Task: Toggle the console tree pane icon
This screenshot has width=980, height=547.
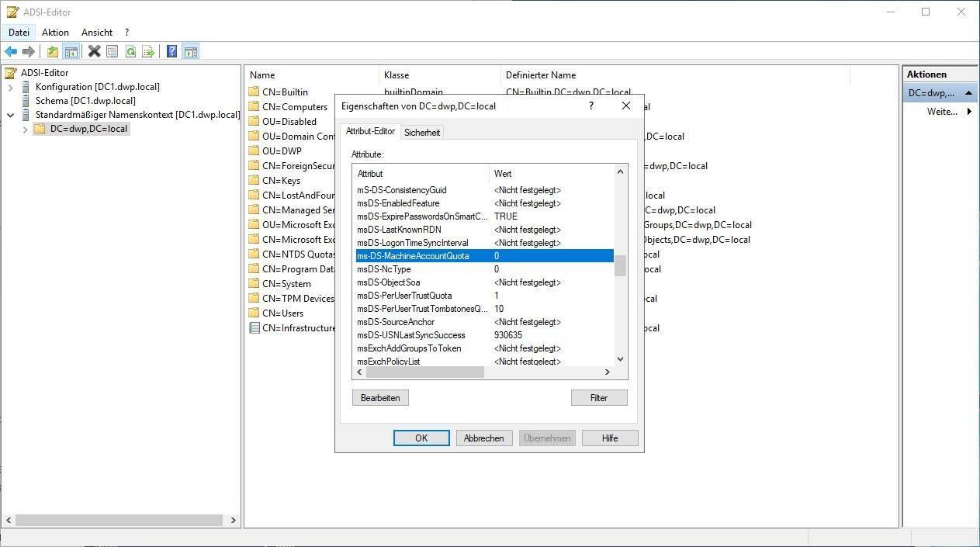Action: coord(71,52)
